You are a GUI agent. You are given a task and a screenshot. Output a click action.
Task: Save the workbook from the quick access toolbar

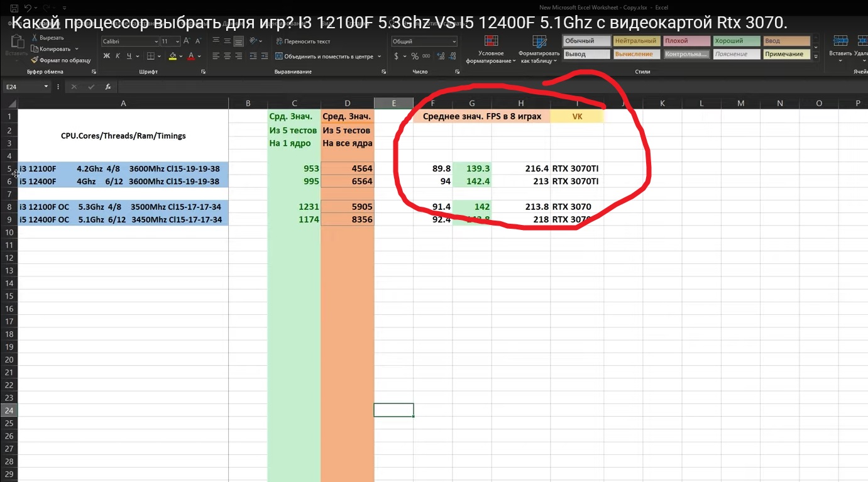click(14, 8)
